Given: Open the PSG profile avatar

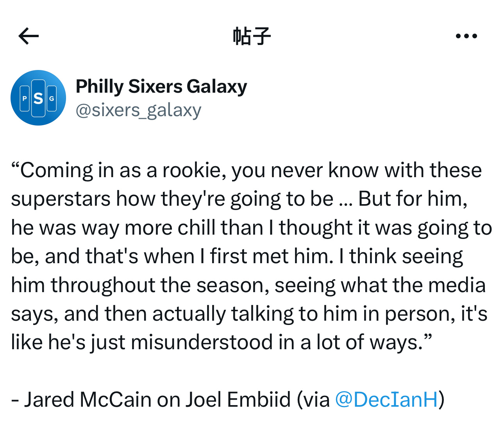Looking at the screenshot, I should (x=38, y=98).
